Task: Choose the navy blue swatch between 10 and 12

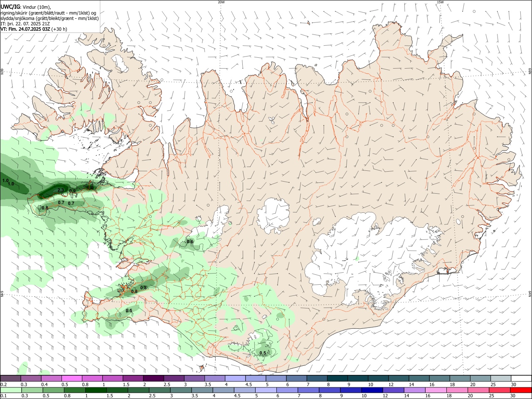Action: (372, 390)
